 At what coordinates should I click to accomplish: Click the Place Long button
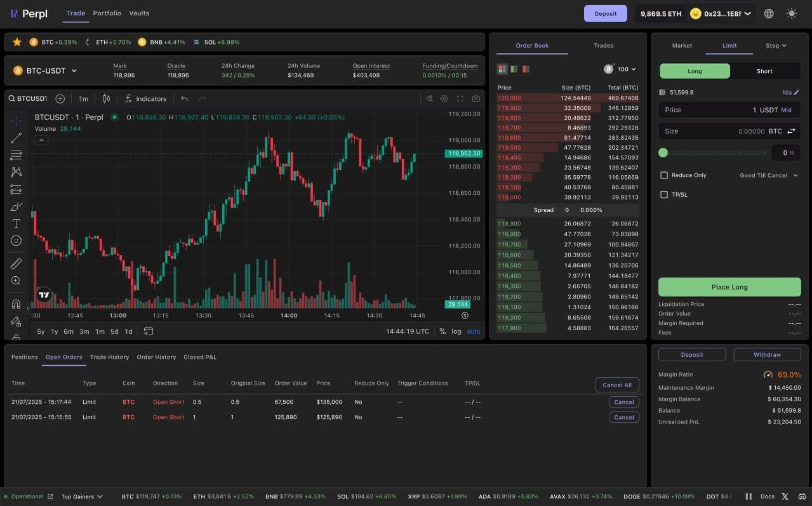tap(729, 287)
